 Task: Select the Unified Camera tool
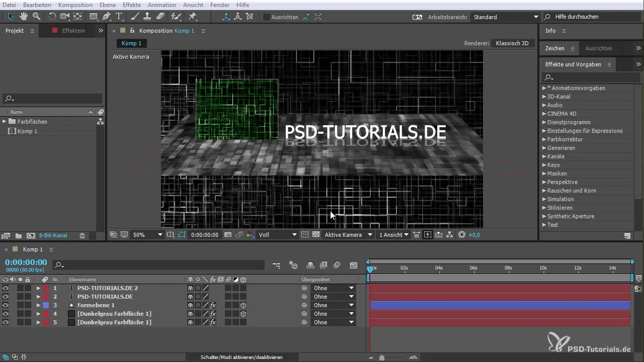(x=65, y=17)
